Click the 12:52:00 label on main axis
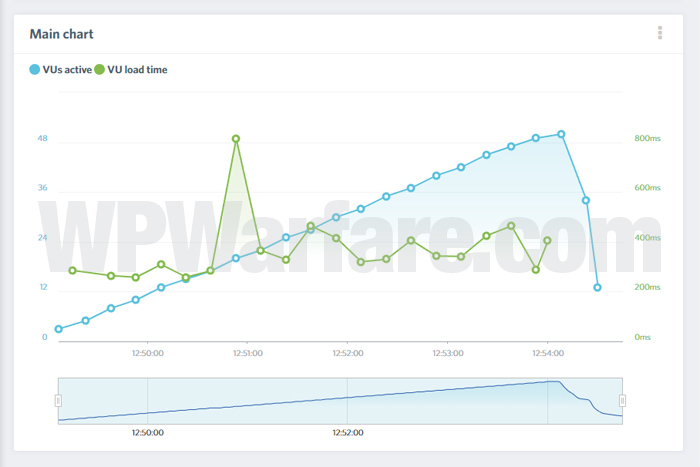This screenshot has width=700, height=467. [348, 353]
